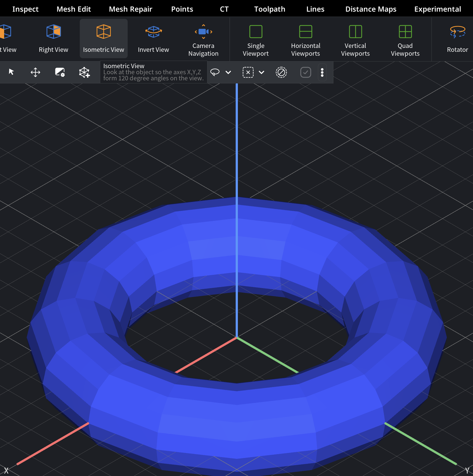The height and width of the screenshot is (476, 473).
Task: Apply Invert View
Action: click(x=153, y=39)
